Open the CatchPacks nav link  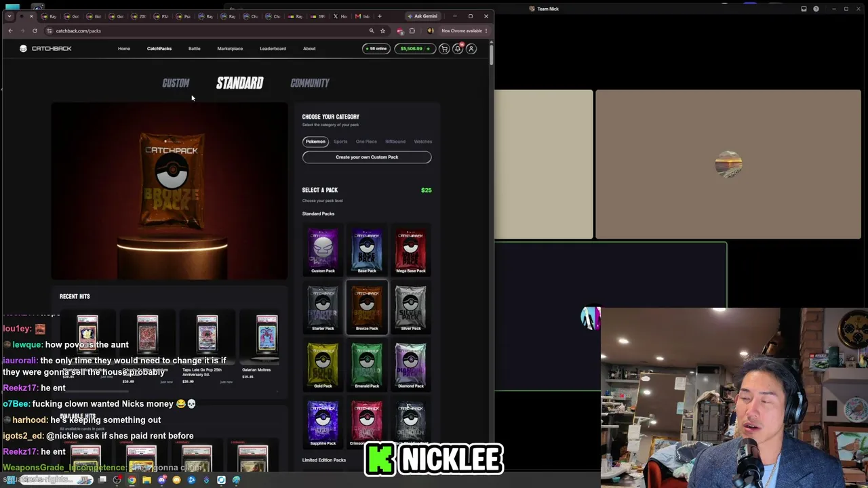(x=159, y=49)
